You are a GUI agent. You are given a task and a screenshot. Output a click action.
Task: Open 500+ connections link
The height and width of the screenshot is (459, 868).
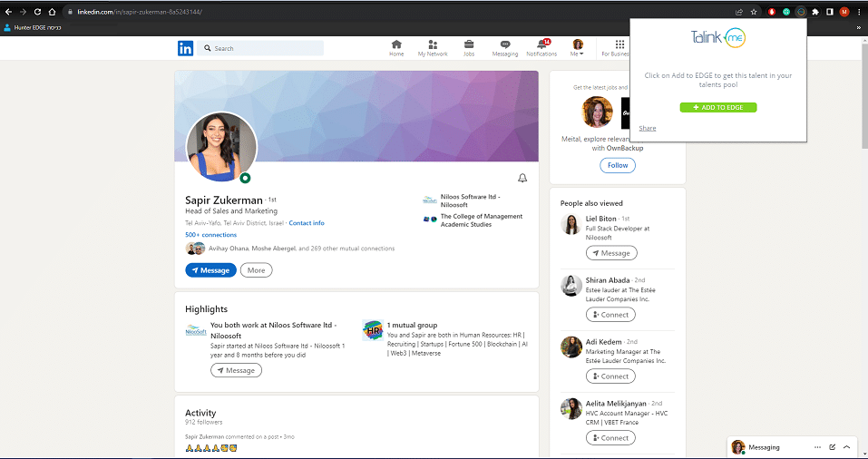tap(211, 235)
